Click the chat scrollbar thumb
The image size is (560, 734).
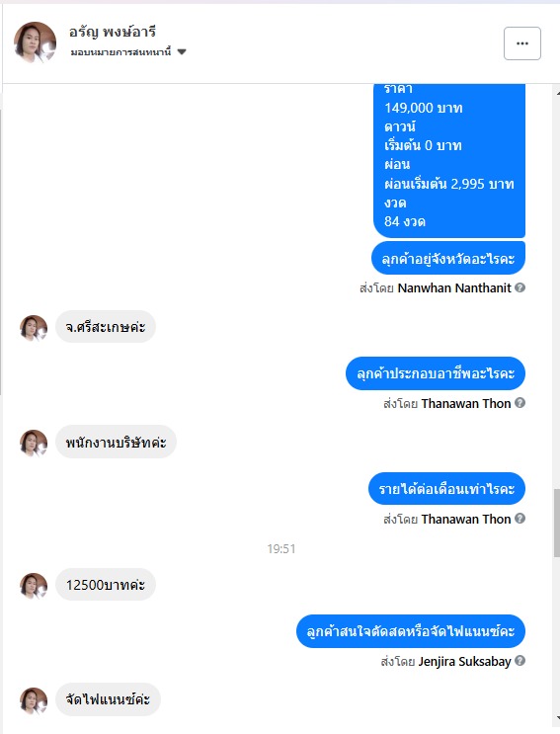coord(557,523)
